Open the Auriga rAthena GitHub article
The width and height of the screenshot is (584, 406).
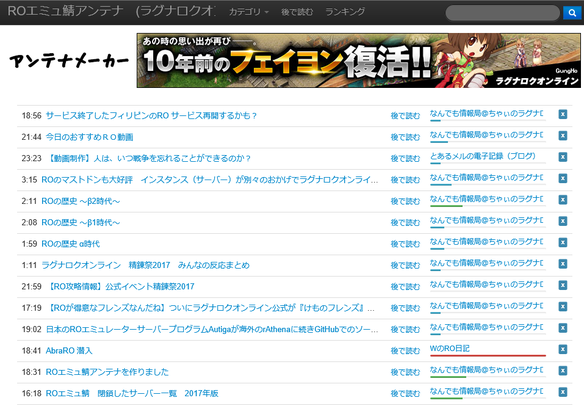click(x=212, y=329)
